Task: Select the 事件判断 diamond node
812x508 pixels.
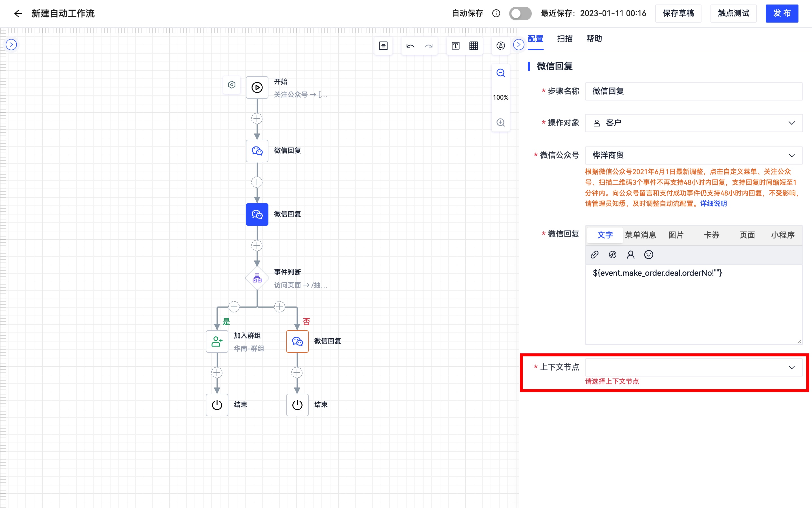Action: (x=257, y=278)
